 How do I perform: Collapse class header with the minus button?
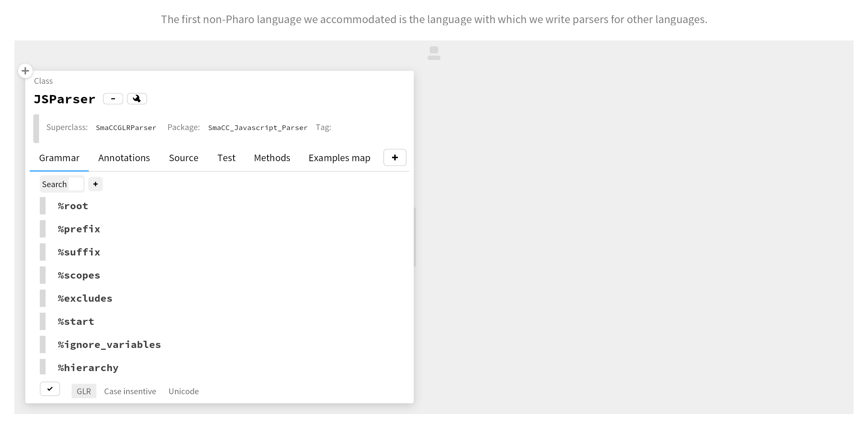[113, 99]
